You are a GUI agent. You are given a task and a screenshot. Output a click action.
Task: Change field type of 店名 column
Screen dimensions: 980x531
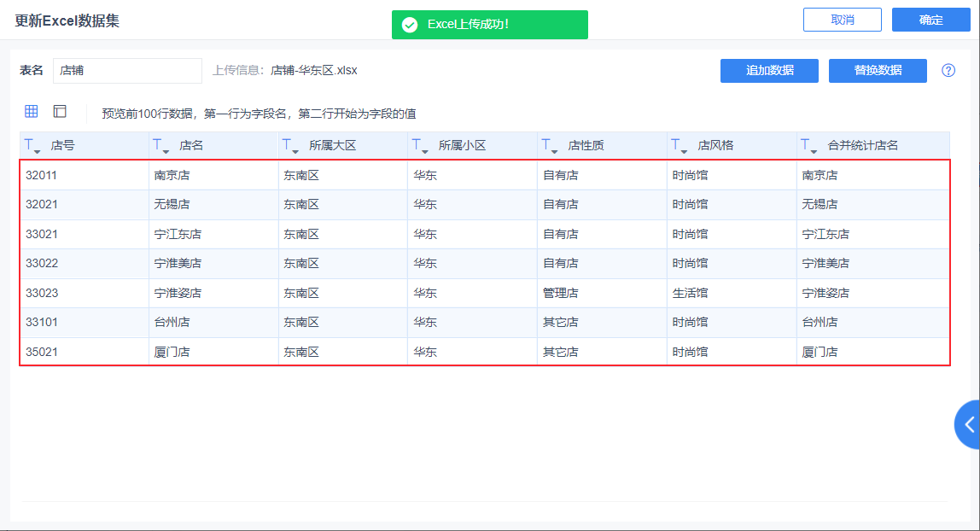[161, 146]
